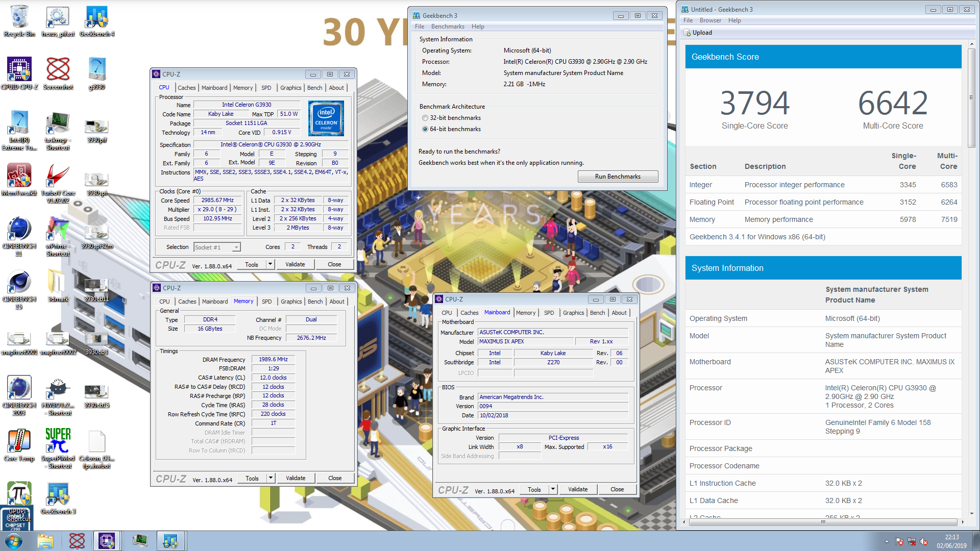
Task: Click Upload icon in Geekbench results
Action: tap(688, 33)
